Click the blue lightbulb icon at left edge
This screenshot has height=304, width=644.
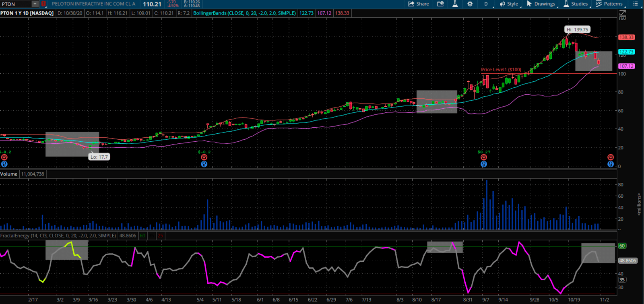pyautogui.click(x=4, y=164)
